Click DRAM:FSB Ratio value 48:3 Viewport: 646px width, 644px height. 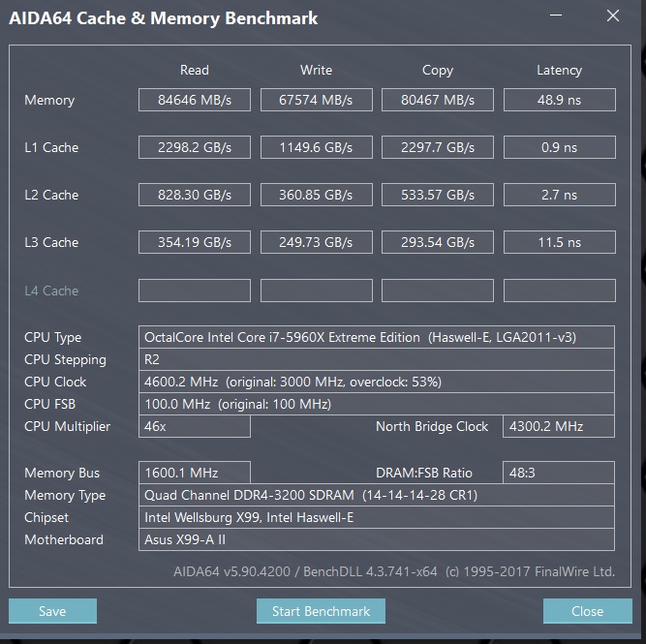[x=559, y=473]
